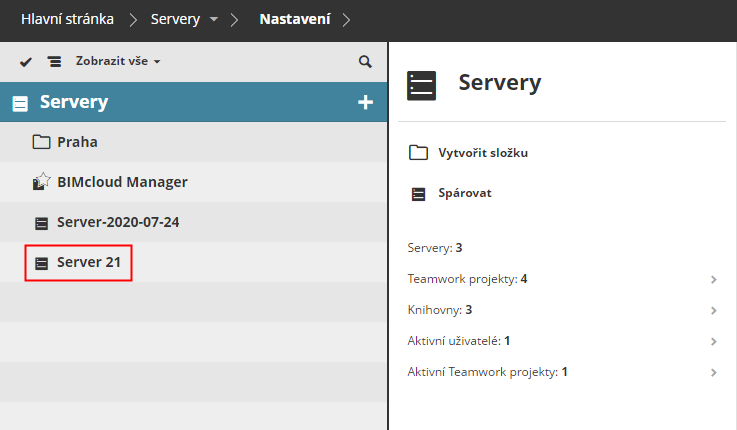Click the Vytvořit složku link
The image size is (737, 430).
[483, 153]
